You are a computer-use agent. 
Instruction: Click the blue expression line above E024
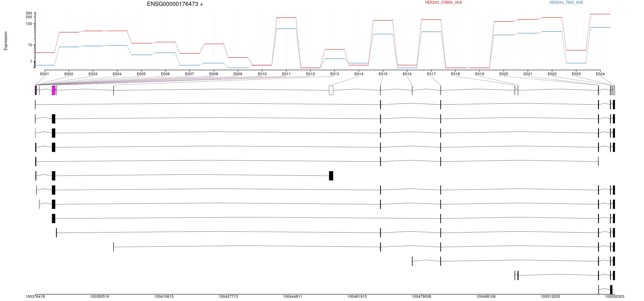pyautogui.click(x=600, y=27)
